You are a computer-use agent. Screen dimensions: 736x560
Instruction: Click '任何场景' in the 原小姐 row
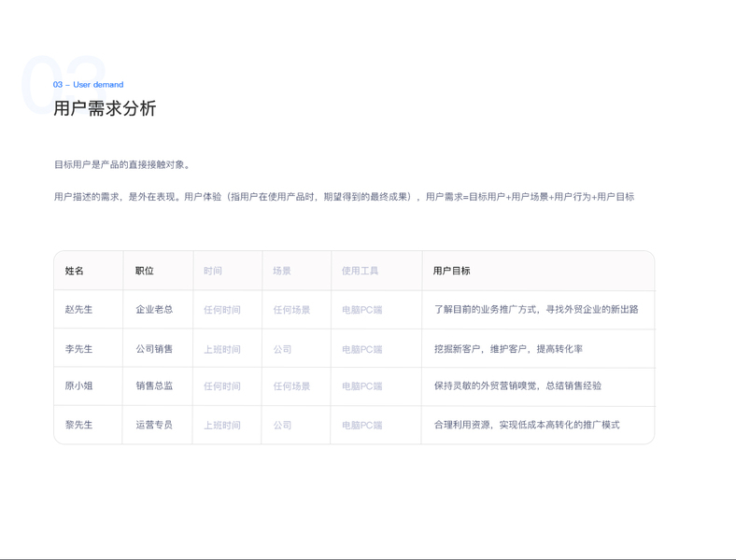[x=292, y=386]
